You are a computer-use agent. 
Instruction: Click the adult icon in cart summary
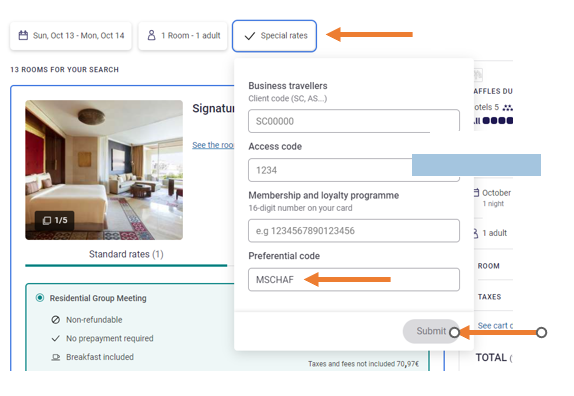[476, 233]
